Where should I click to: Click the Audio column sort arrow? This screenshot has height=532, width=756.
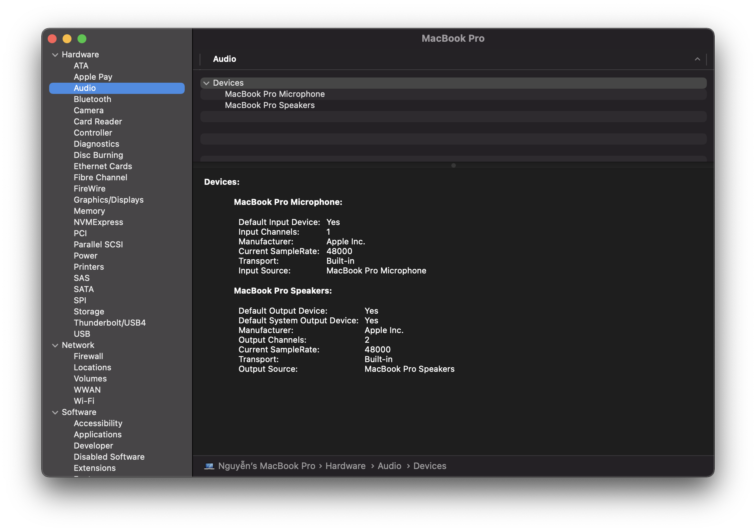pos(697,59)
